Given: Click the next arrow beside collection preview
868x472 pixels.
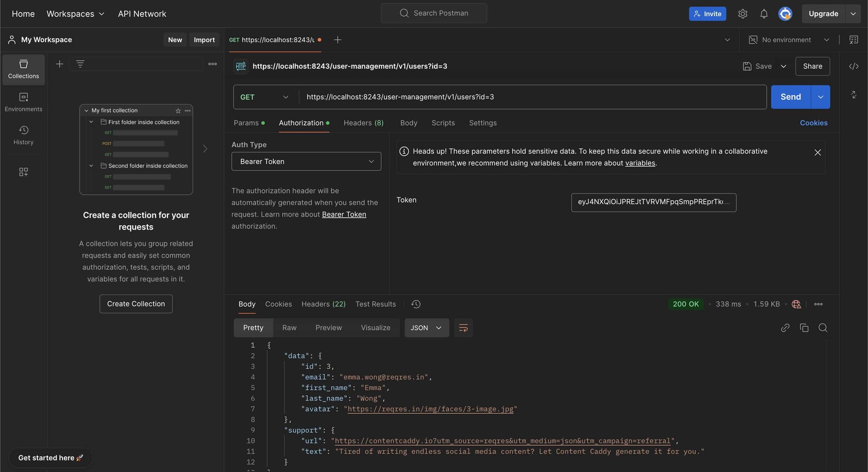Looking at the screenshot, I should pos(205,149).
